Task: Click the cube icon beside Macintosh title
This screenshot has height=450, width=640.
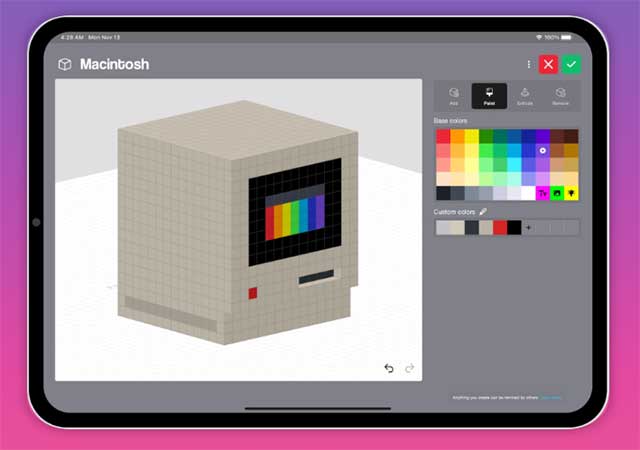Action: point(65,64)
